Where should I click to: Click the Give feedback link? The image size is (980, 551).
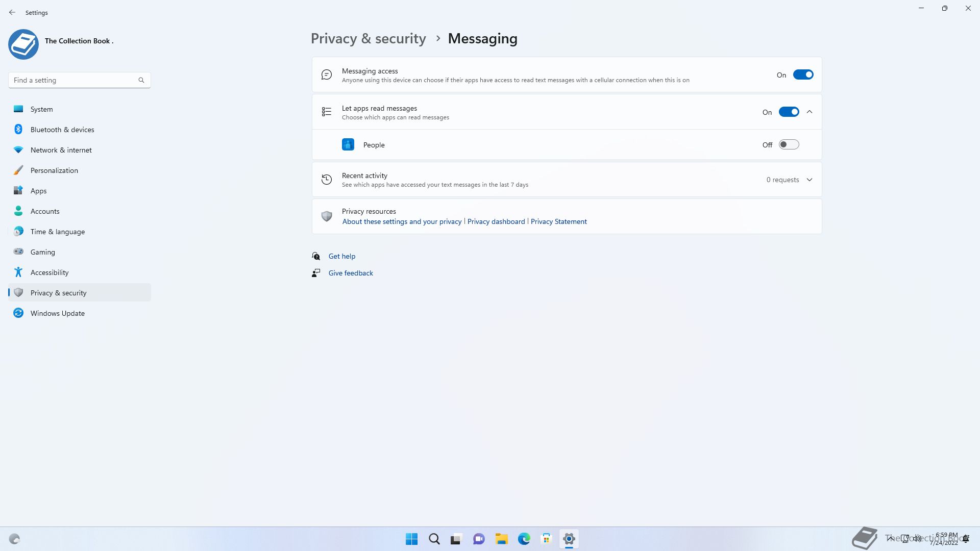point(351,273)
